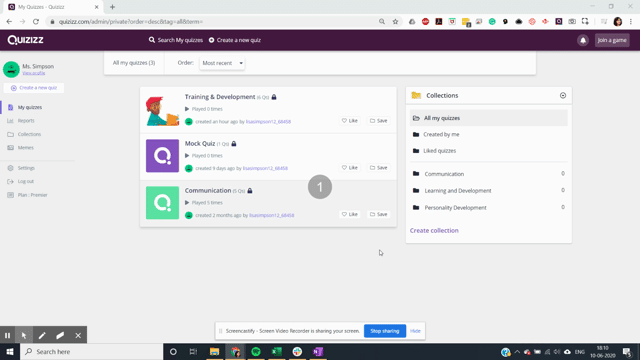Click the play icon on Training & Development

click(x=187, y=109)
